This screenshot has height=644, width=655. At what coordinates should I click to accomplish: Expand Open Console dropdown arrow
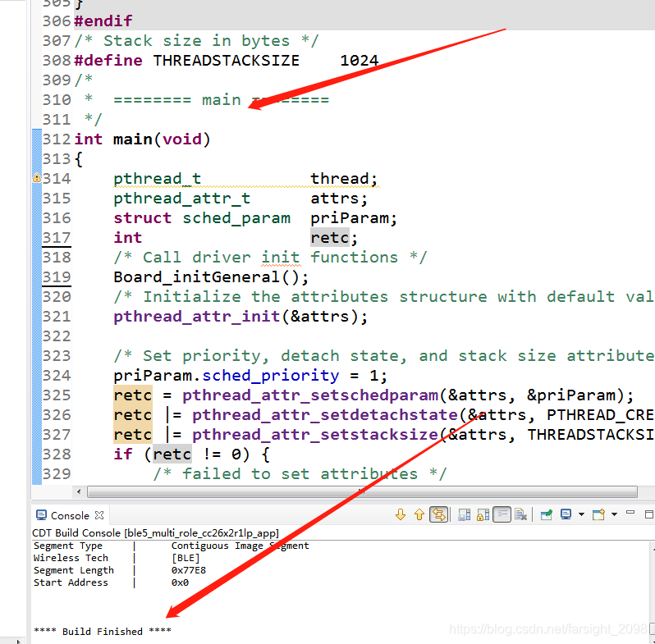point(614,514)
